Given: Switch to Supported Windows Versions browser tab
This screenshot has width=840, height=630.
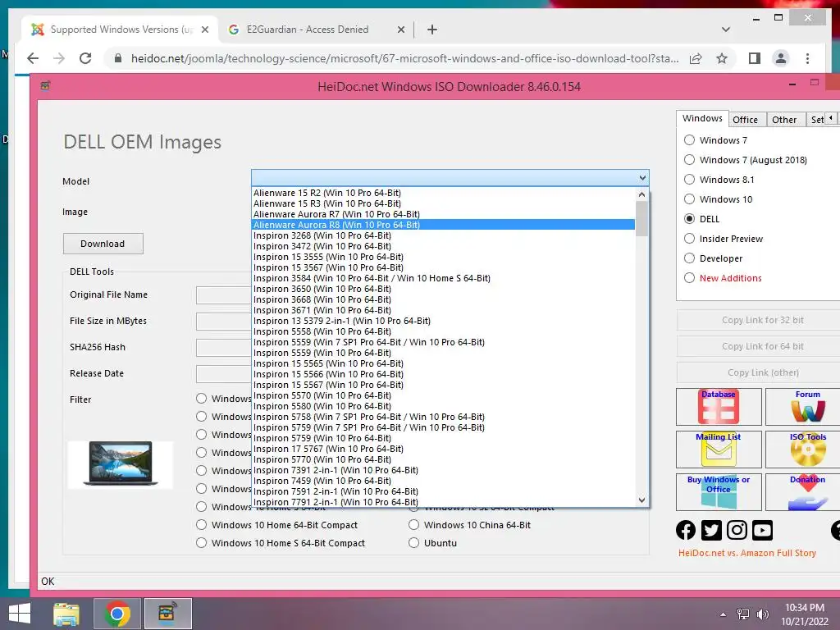Looking at the screenshot, I should pyautogui.click(x=120, y=30).
